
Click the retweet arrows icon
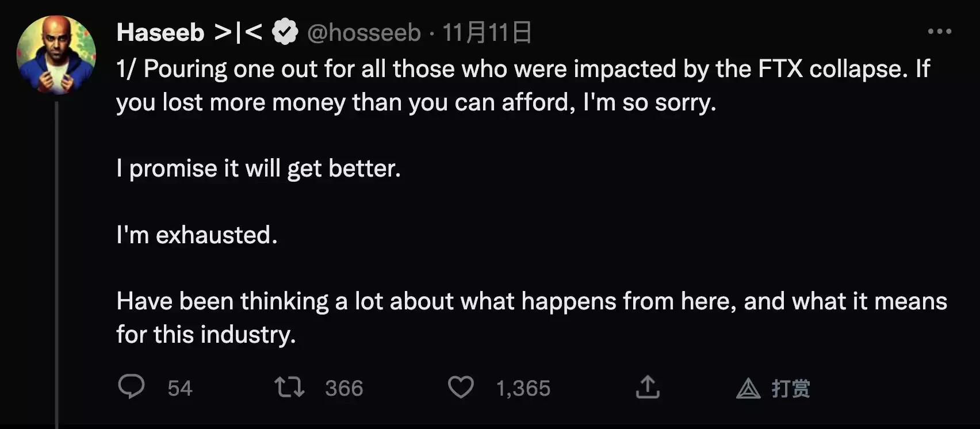pyautogui.click(x=289, y=387)
